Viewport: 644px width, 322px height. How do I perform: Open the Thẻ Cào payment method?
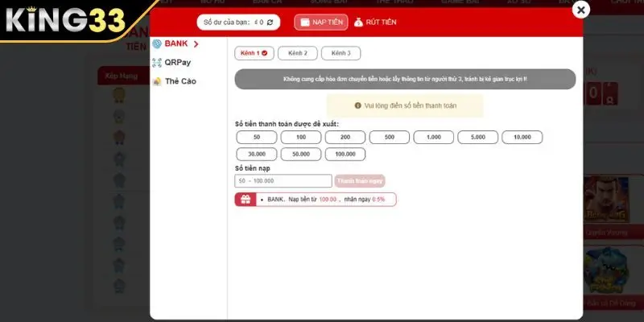coord(180,81)
